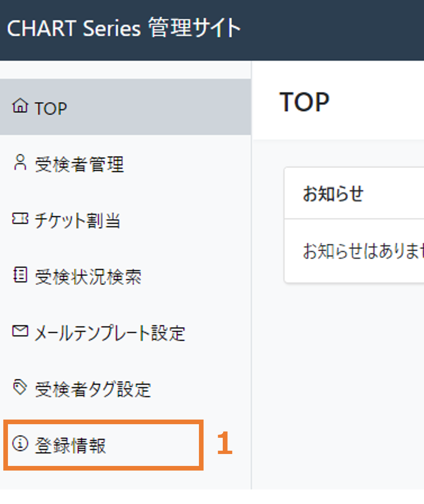This screenshot has height=504, width=424.
Task: Select 受検者タグ設定 menu entry
Action: [125, 388]
